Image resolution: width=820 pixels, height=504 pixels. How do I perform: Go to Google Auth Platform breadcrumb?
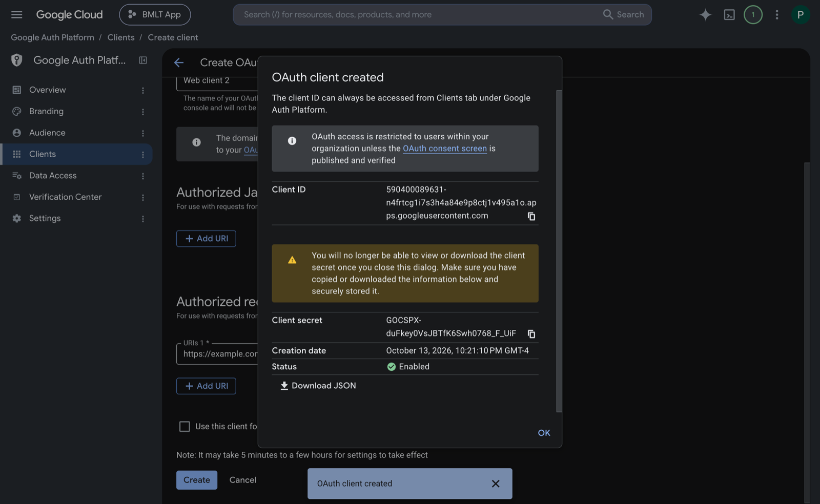click(x=52, y=37)
